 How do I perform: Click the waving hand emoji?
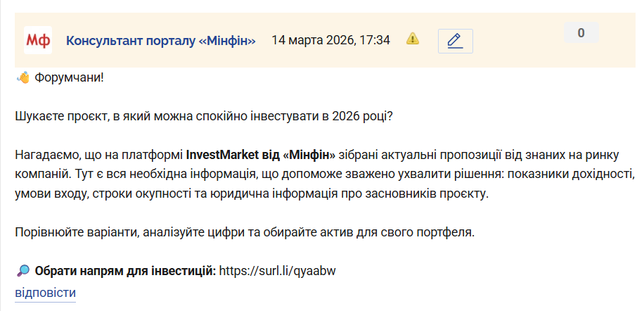click(22, 77)
